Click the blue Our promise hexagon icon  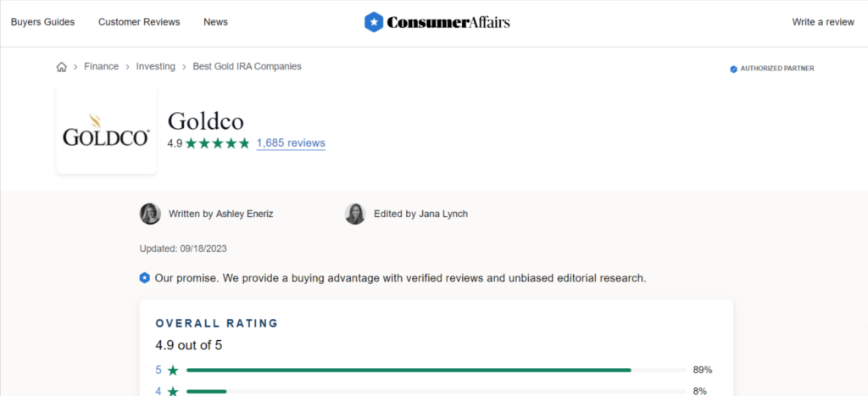[144, 278]
